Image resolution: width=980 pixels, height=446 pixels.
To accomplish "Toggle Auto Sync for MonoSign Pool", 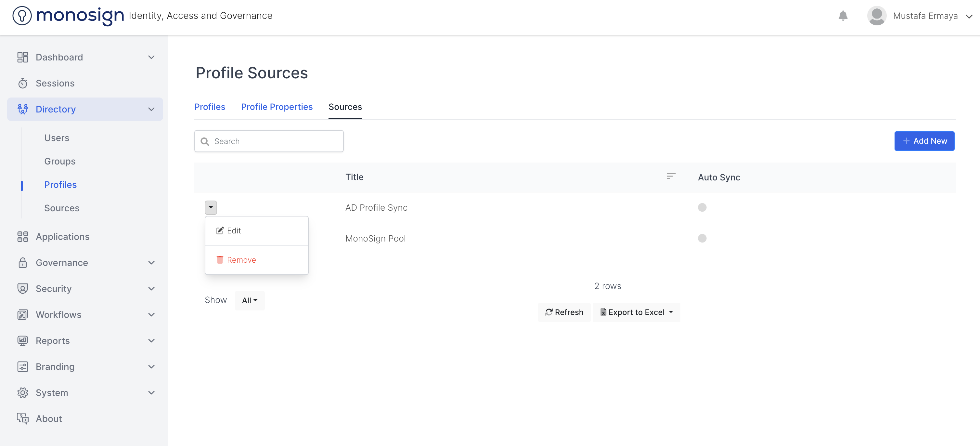I will (x=702, y=238).
